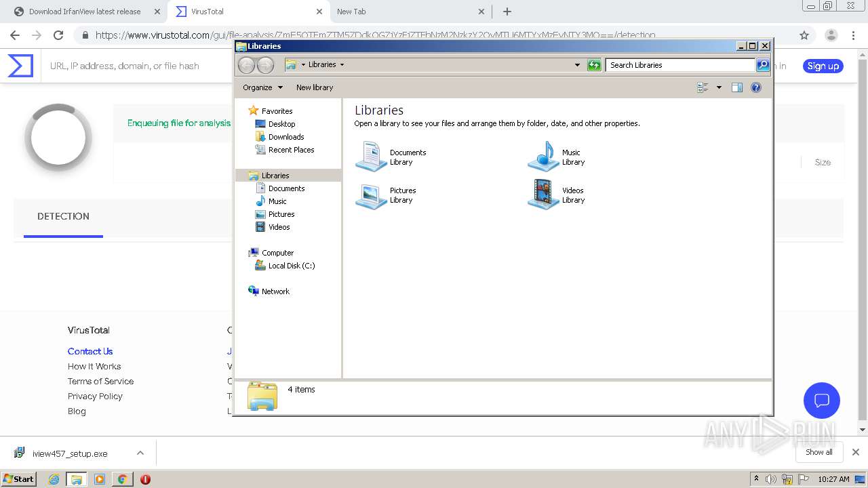The width and height of the screenshot is (868, 488).
Task: Select the DETECTION tab
Action: (63, 216)
